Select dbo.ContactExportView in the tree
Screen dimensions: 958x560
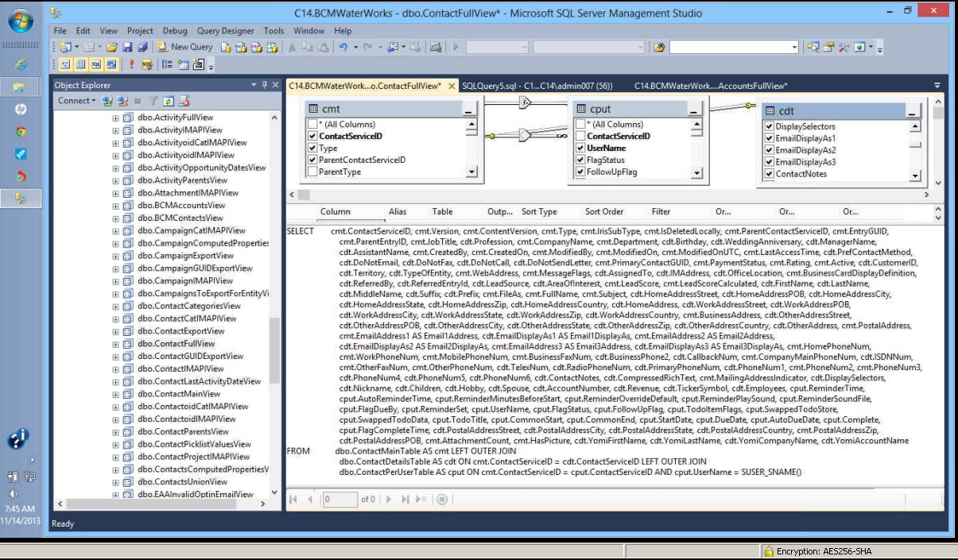tap(180, 331)
